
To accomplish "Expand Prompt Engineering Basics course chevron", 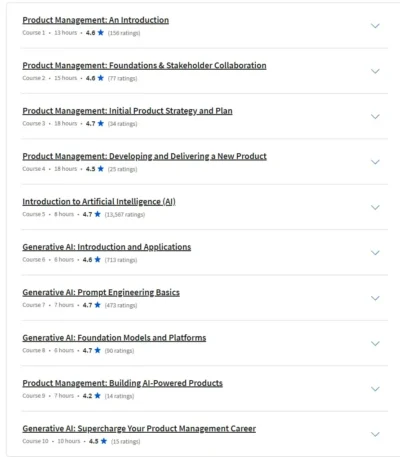I will [x=375, y=298].
